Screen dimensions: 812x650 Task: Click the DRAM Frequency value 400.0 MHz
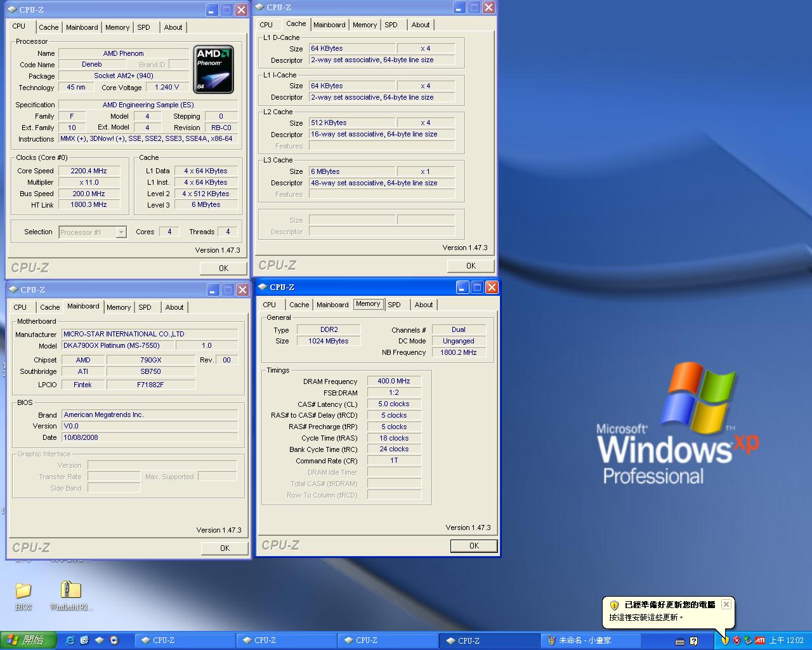[x=394, y=381]
